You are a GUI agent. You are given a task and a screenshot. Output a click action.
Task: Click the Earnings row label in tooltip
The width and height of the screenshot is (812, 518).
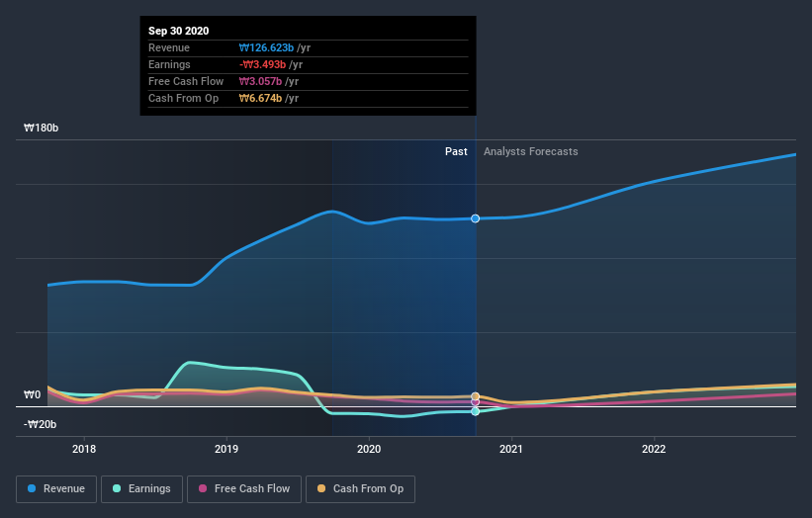pyautogui.click(x=169, y=64)
